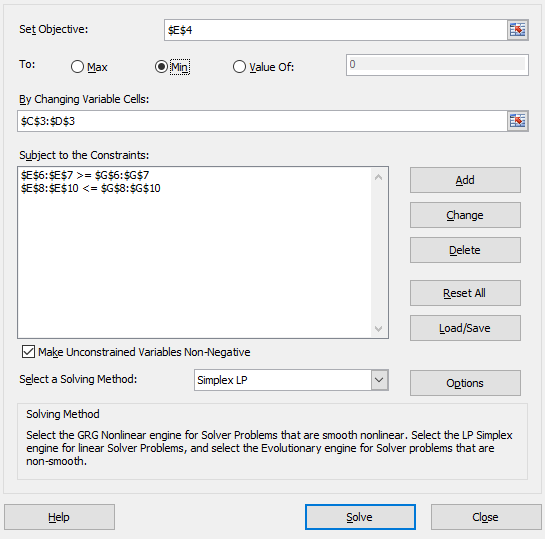Viewport: 545px width, 539px height.
Task: Open solver Options
Action: (465, 383)
